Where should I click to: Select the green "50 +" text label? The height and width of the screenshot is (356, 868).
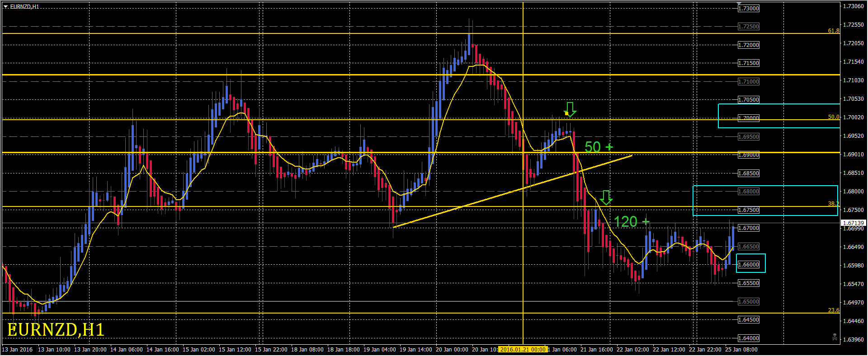coord(599,147)
